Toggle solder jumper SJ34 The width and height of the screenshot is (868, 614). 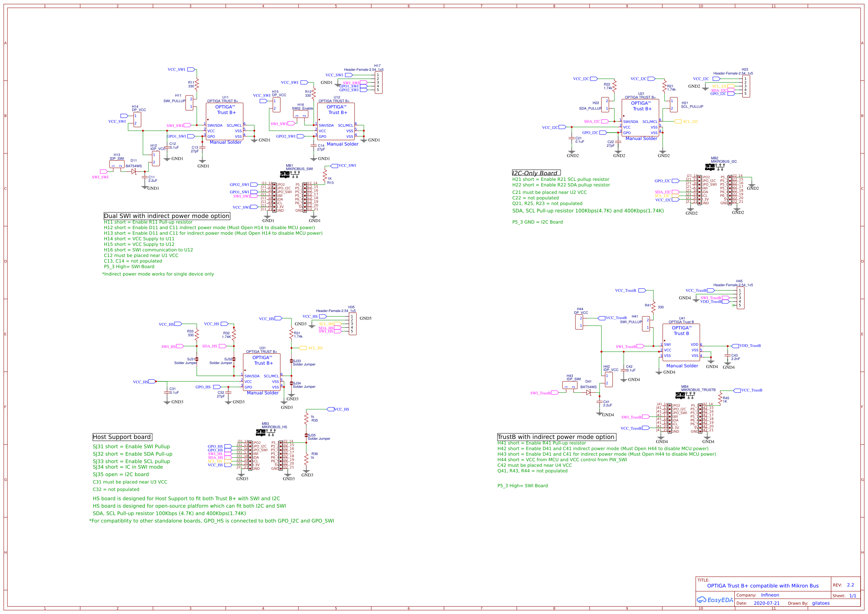point(291,383)
